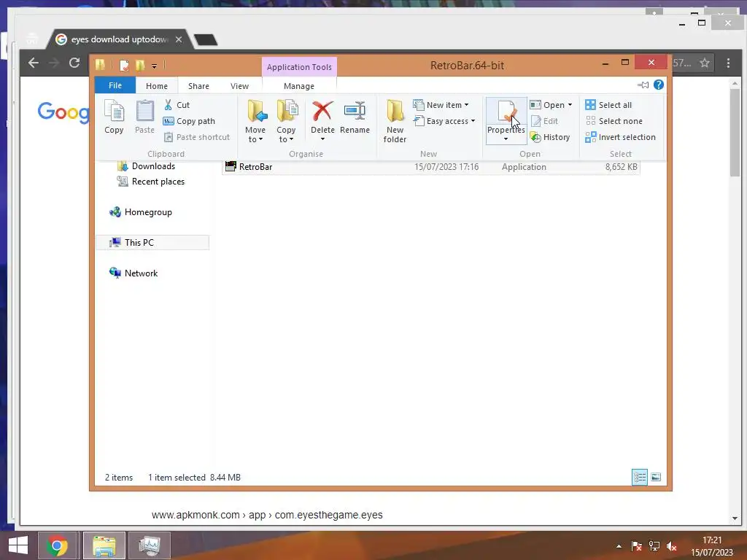The height and width of the screenshot is (560, 747).
Task: Click the Copy icon in Clipboard group
Action: tap(114, 117)
